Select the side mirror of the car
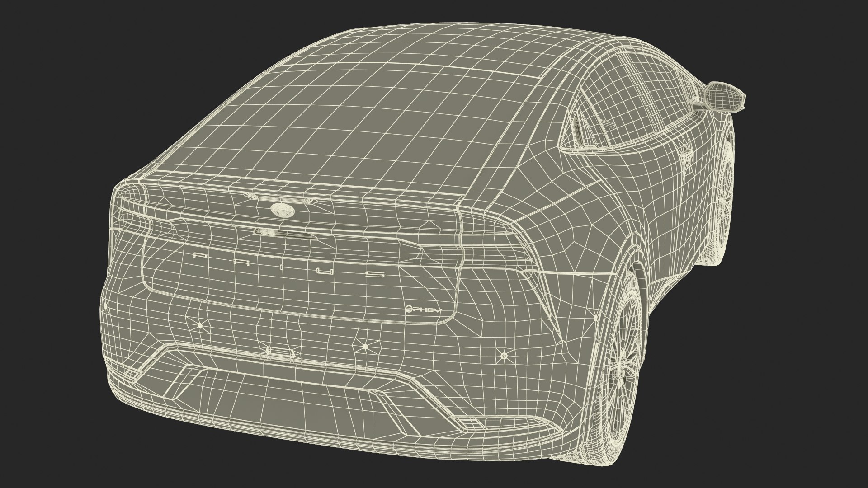The image size is (868, 488). coord(725,96)
